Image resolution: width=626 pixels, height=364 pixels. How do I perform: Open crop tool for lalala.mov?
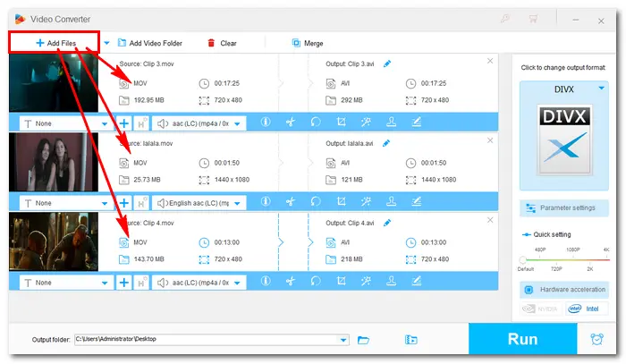(342, 201)
